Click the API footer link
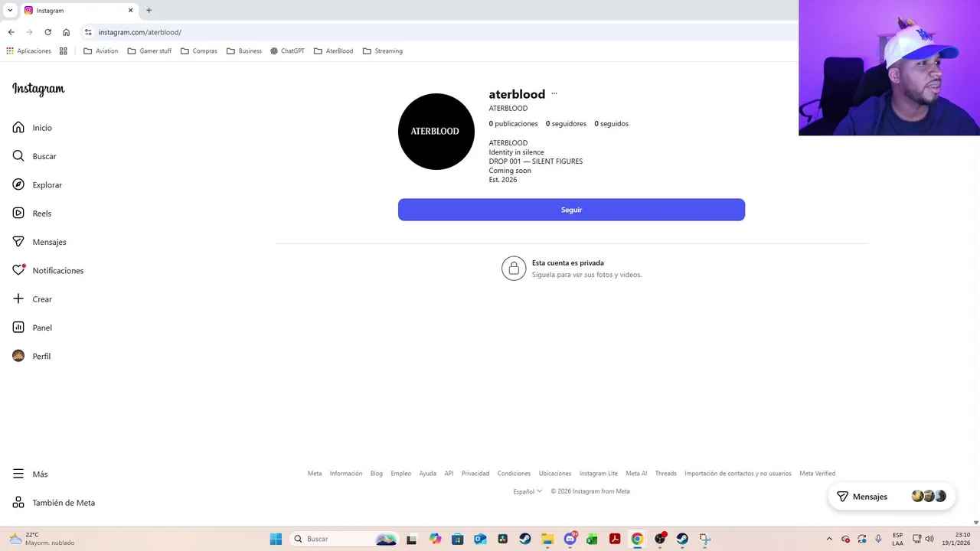The image size is (980, 551). 449,474
